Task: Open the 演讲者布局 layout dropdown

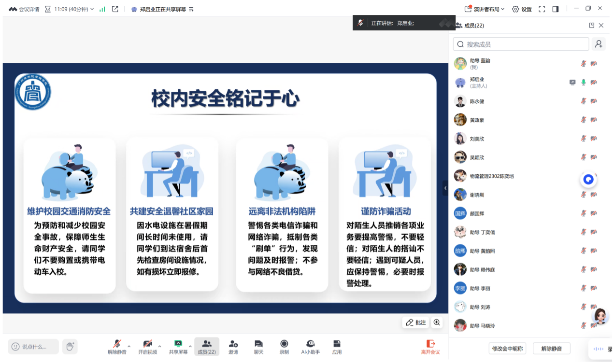Action: tap(487, 8)
